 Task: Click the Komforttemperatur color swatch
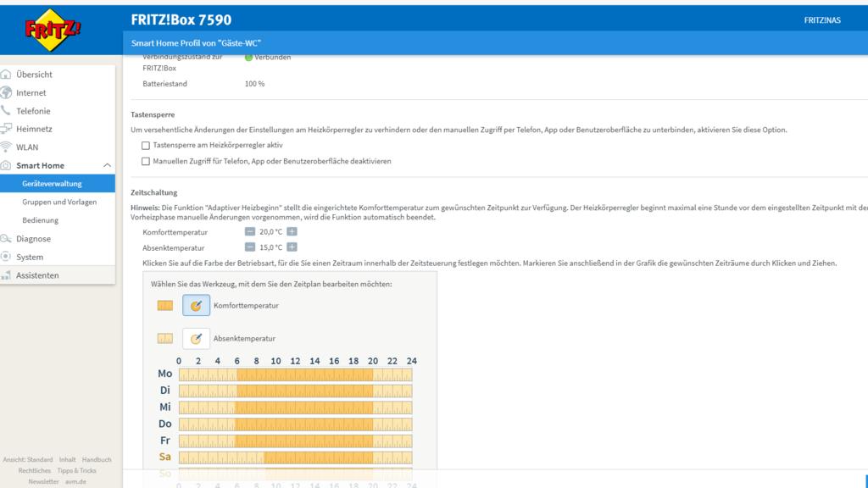coord(165,305)
